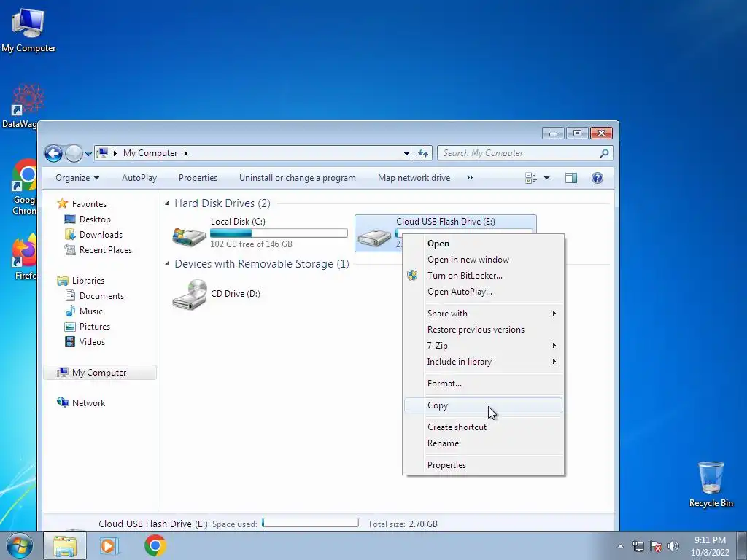
Task: Click the network tray icon
Action: point(638,546)
